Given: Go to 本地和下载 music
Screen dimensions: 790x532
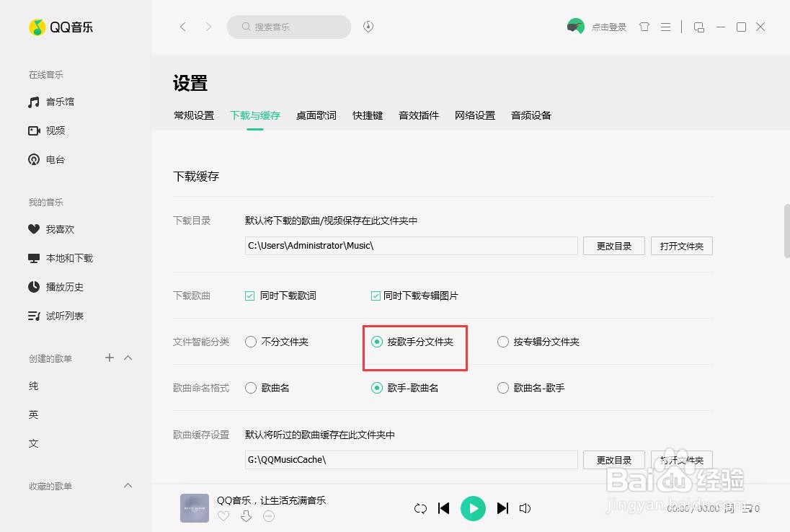Looking at the screenshot, I should coord(65,257).
